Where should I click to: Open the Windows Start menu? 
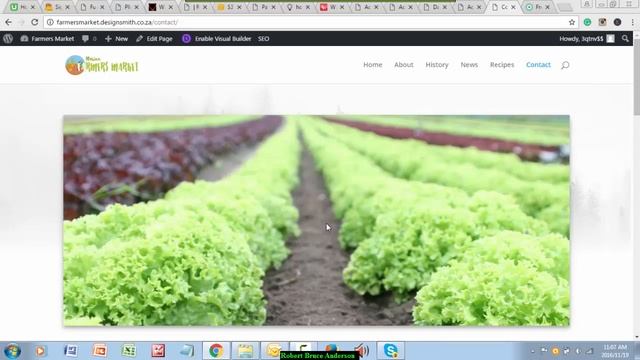(12, 351)
